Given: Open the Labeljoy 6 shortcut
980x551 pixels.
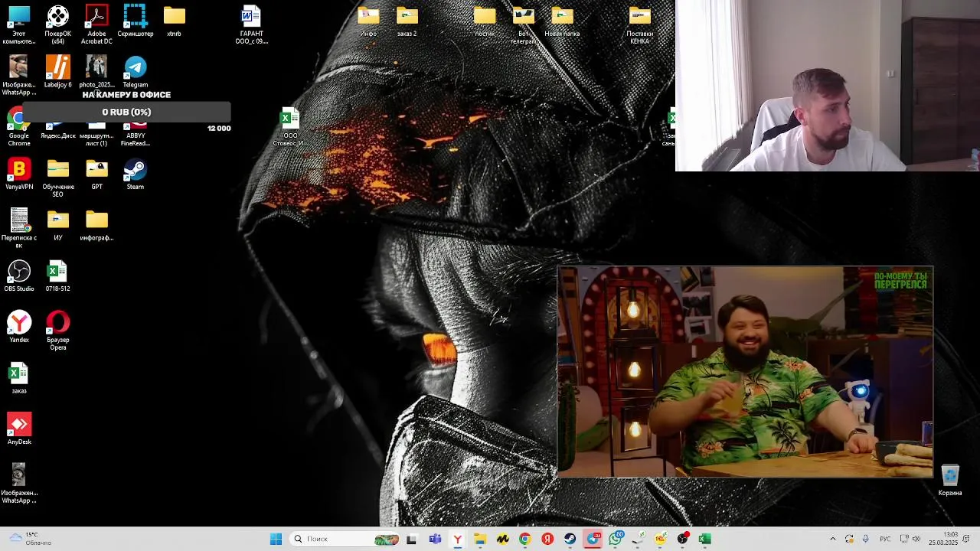Looking at the screenshot, I should (58, 72).
